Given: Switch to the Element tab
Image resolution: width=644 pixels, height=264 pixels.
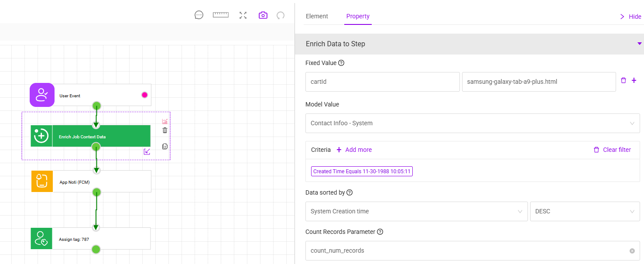Looking at the screenshot, I should point(317,17).
